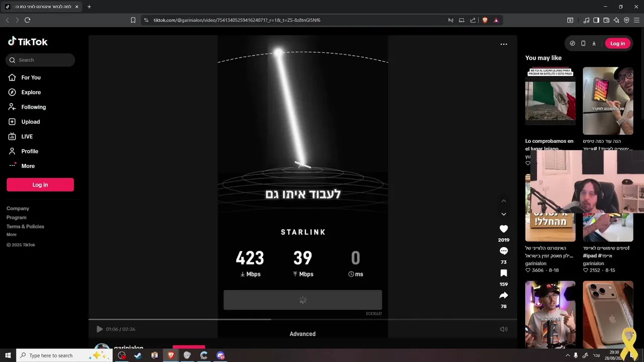Click the top-right Log in button
Image resolution: width=644 pixels, height=362 pixels.
[x=617, y=43]
